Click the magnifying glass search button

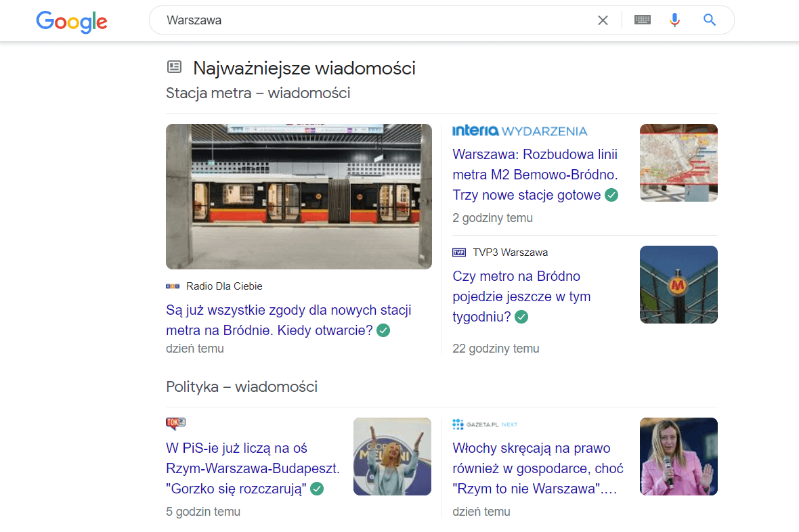pyautogui.click(x=710, y=20)
